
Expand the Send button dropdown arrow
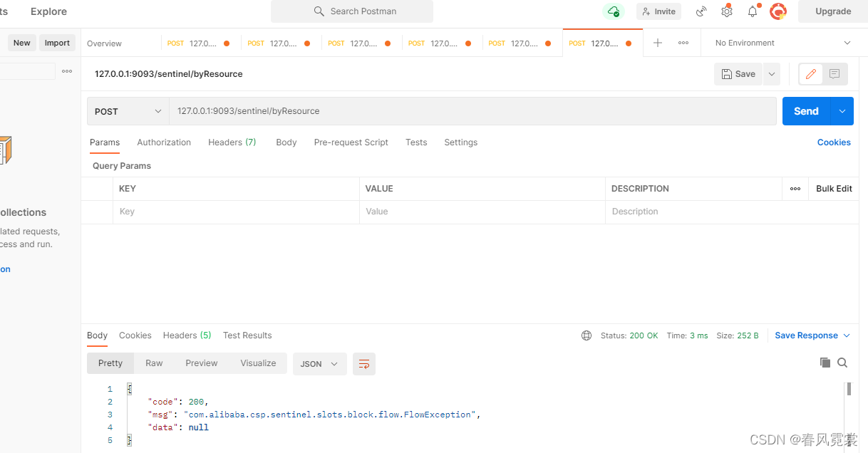coord(842,111)
